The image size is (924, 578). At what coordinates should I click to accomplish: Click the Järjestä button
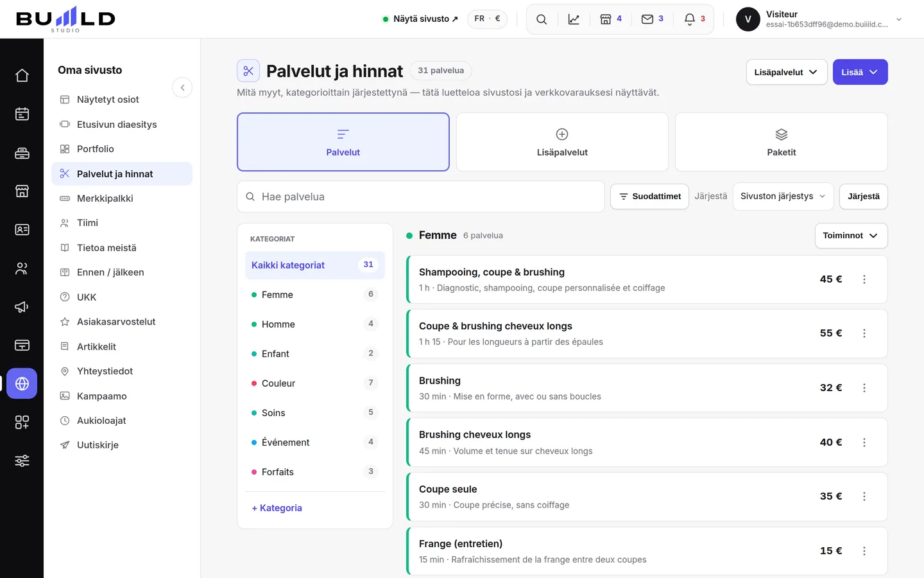[x=864, y=197]
